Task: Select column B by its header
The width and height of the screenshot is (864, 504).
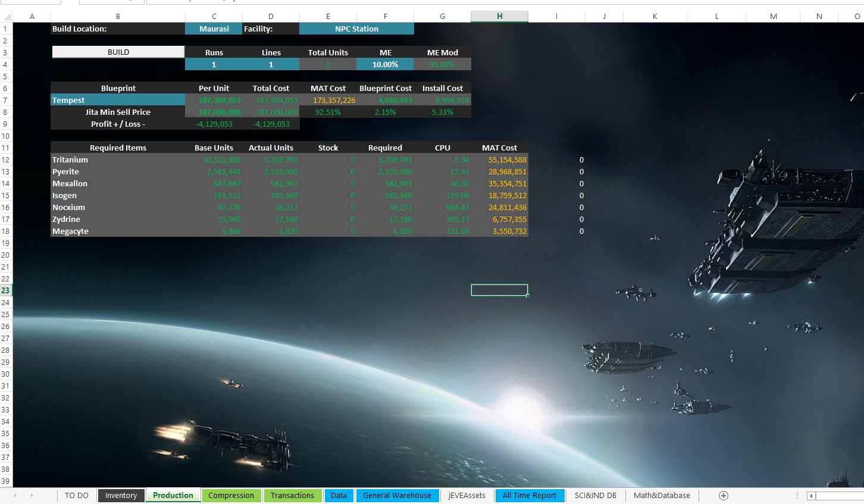Action: [118, 16]
